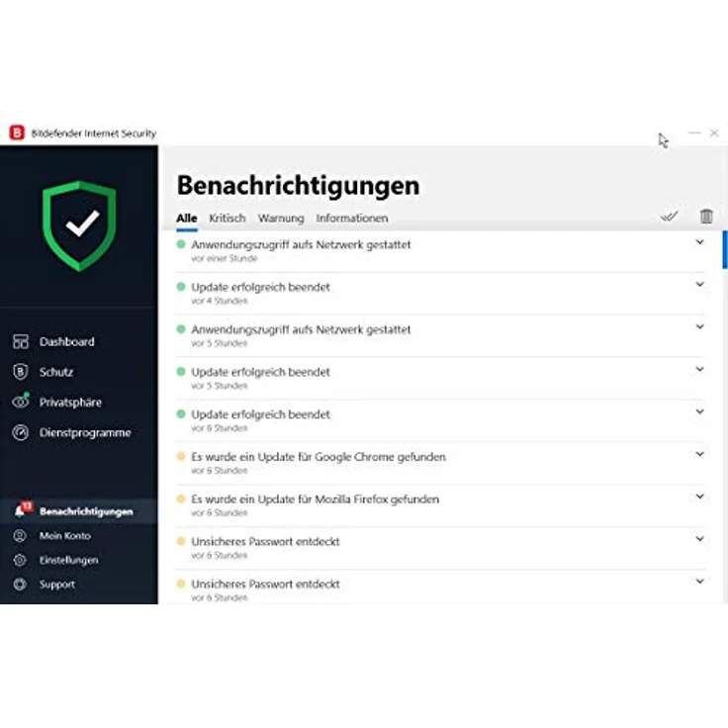Screen dimensions: 728x728
Task: Open Mein Konto page
Action: (x=65, y=536)
